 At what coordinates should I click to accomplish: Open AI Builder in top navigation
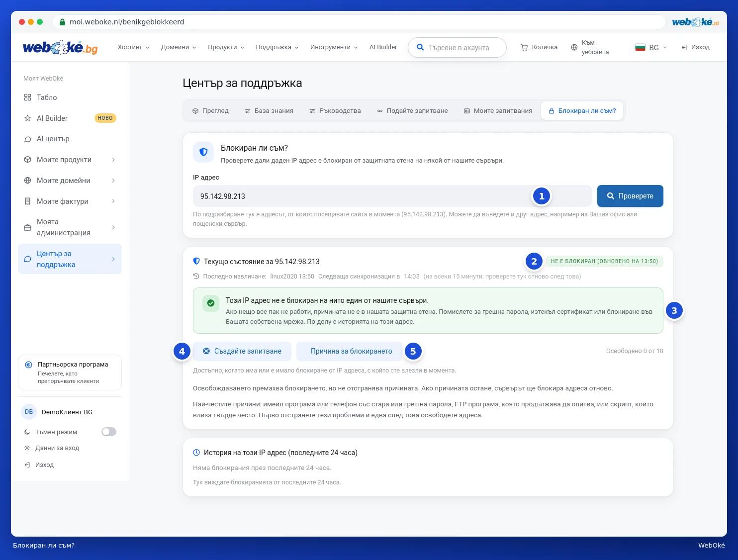click(x=383, y=47)
